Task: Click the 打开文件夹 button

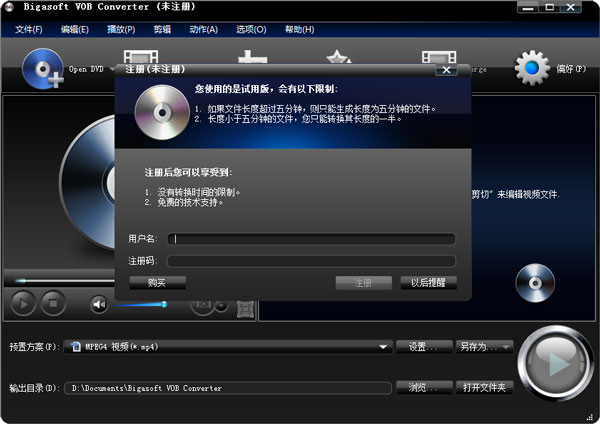Action: pyautogui.click(x=485, y=387)
